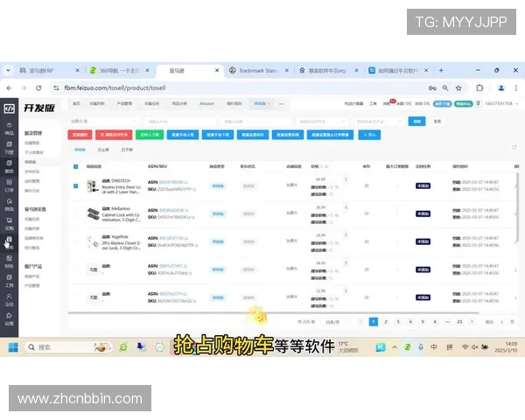This screenshot has width=525, height=420.
Task: Switch to Trademark Status browser tab
Action: (x=258, y=70)
